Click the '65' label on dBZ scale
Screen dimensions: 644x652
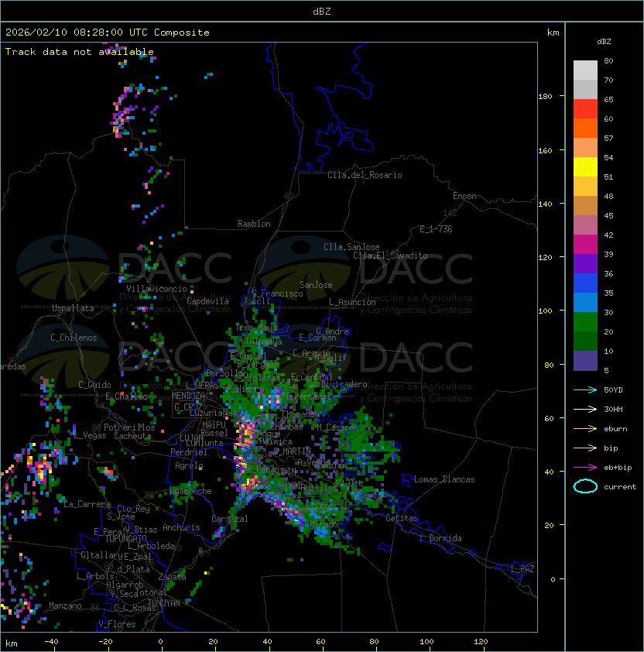pos(608,99)
